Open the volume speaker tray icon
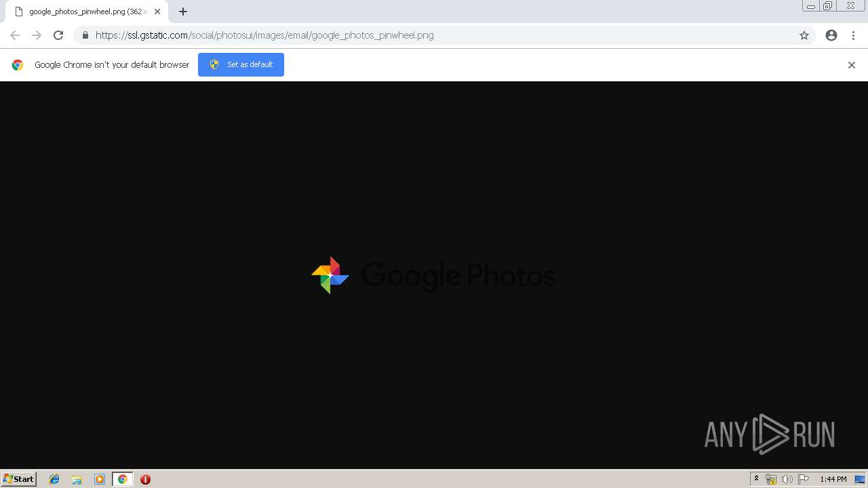868x488 pixels. click(787, 479)
